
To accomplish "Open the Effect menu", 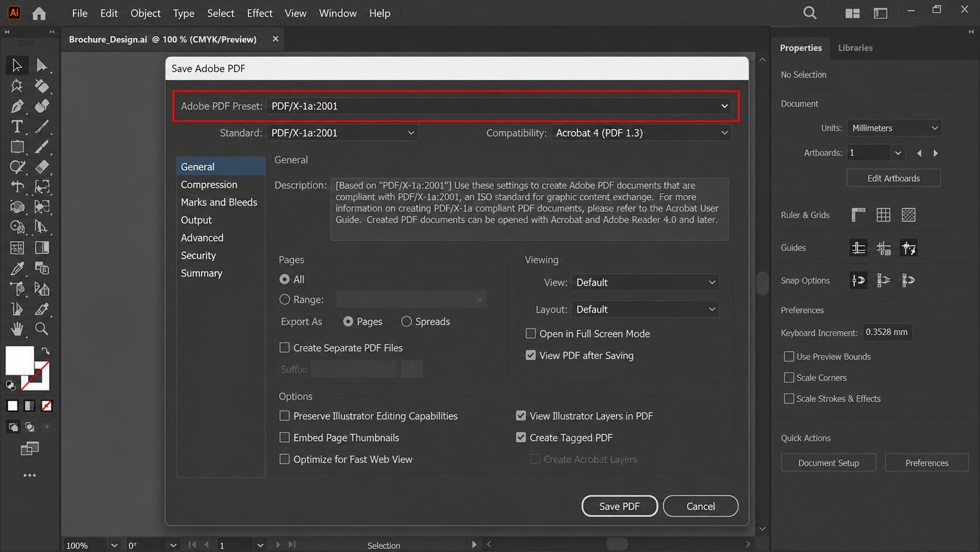I will click(x=260, y=13).
